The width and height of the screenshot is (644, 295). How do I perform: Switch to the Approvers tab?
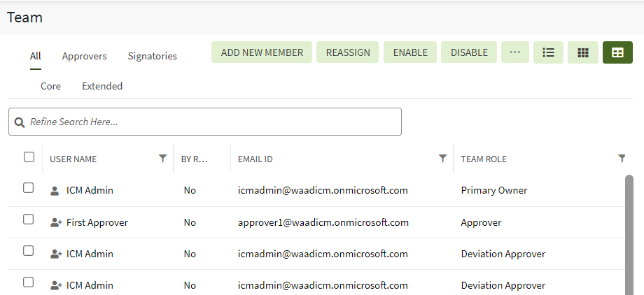click(x=84, y=56)
